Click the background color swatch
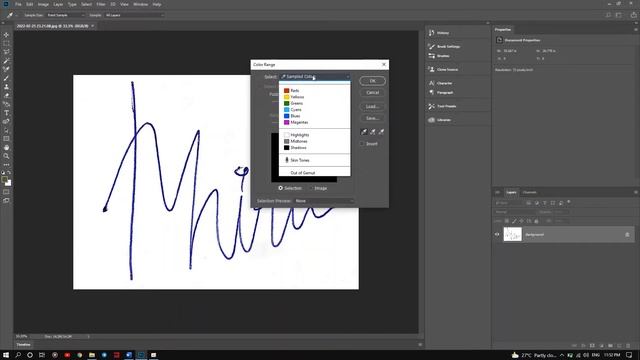 click(9, 183)
